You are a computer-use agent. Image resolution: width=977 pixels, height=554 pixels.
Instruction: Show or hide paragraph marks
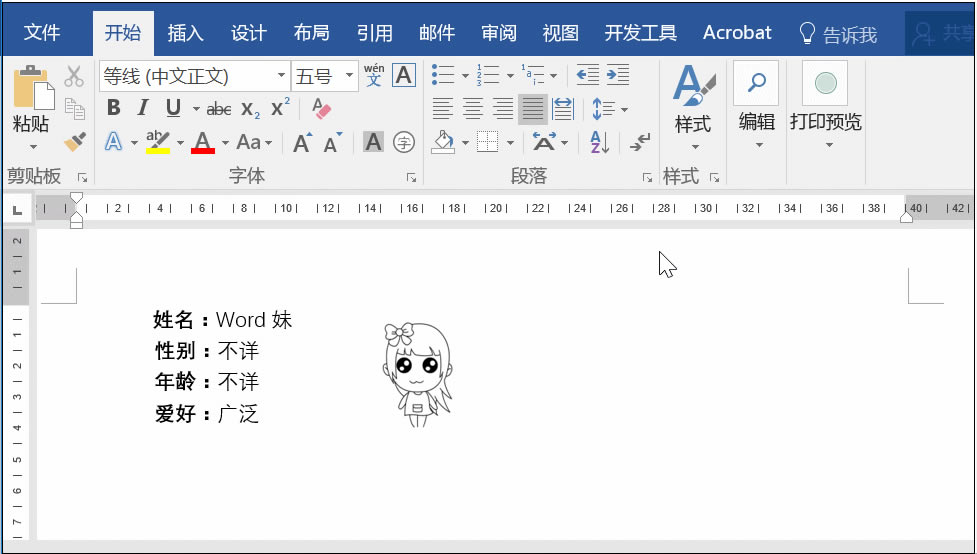pyautogui.click(x=640, y=143)
